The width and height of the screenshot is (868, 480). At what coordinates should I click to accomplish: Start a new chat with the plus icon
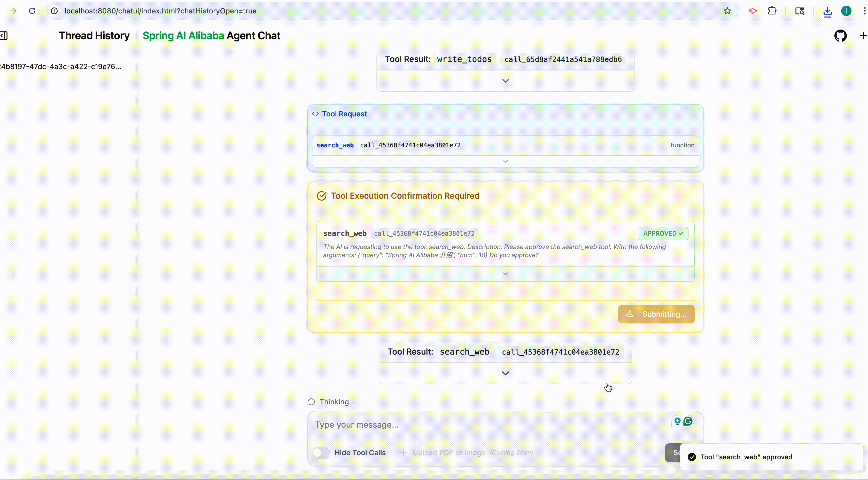click(863, 36)
